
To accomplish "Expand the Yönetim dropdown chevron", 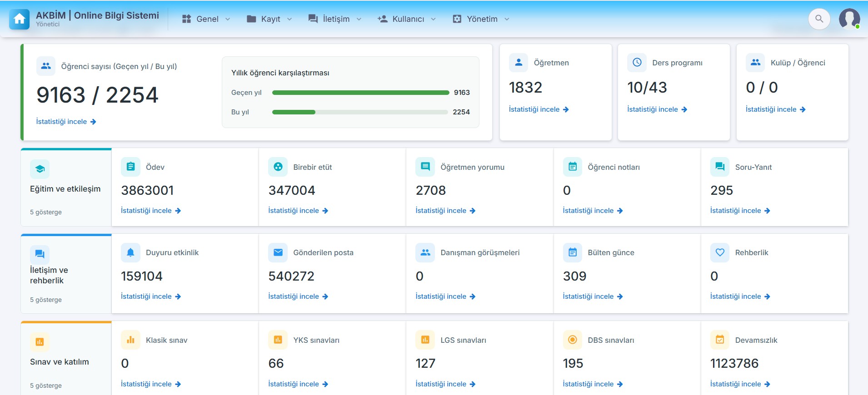I will click(507, 19).
